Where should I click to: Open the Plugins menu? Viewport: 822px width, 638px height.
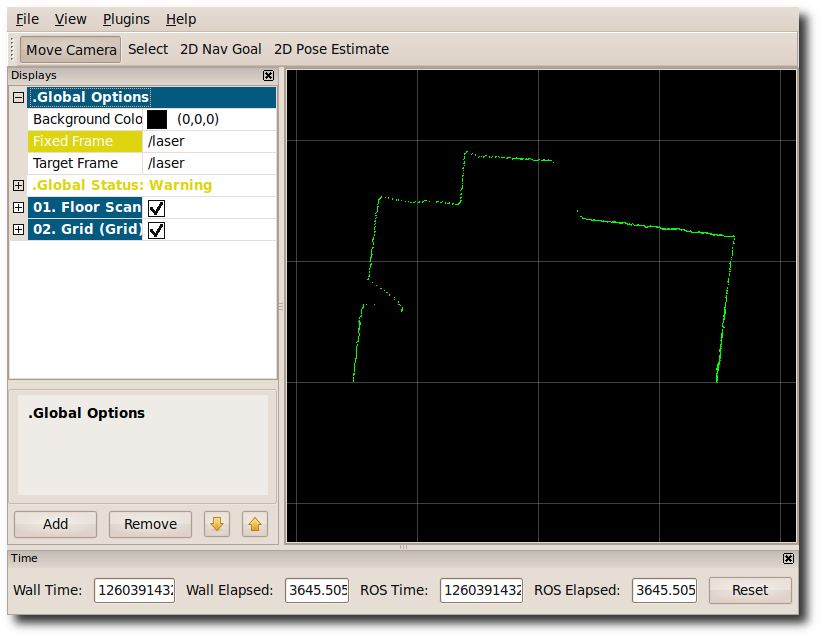pyautogui.click(x=126, y=19)
